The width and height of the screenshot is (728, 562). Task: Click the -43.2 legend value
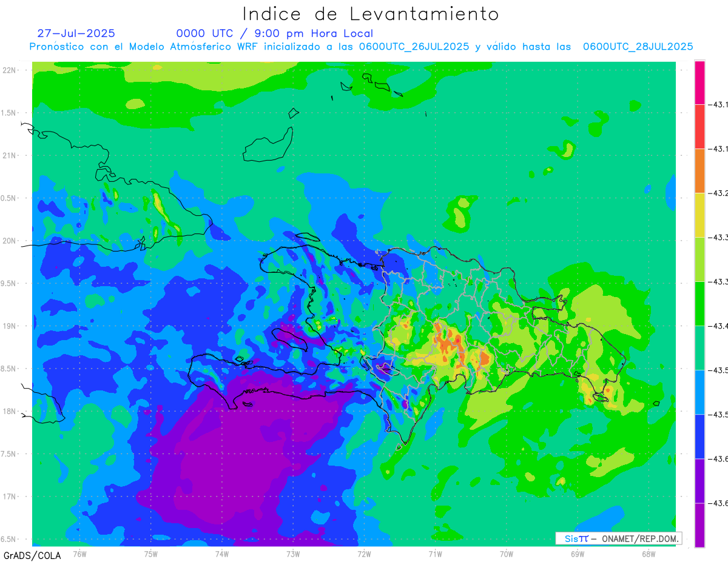(718, 193)
